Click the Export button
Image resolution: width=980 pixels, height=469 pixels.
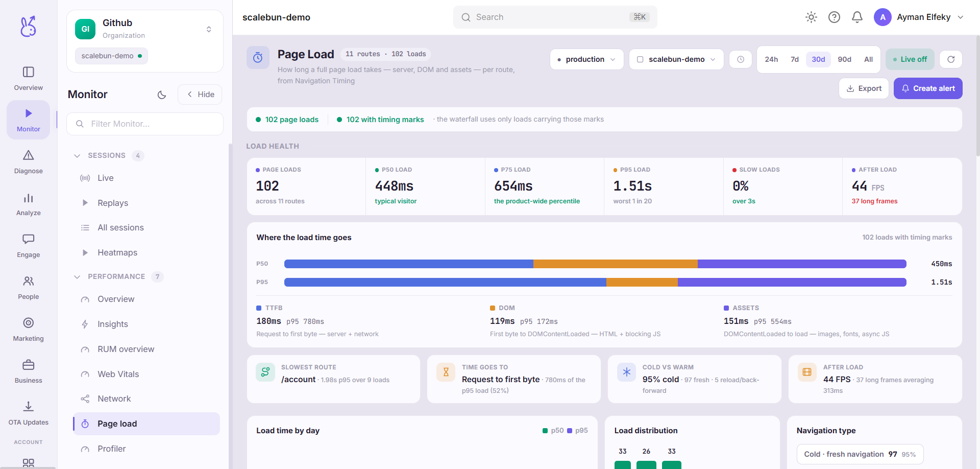point(864,88)
